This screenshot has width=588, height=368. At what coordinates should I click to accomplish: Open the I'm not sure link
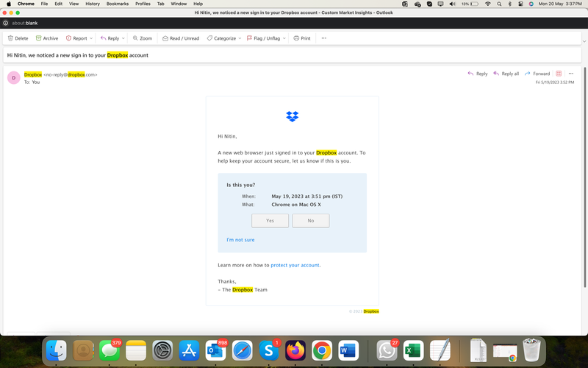point(240,240)
